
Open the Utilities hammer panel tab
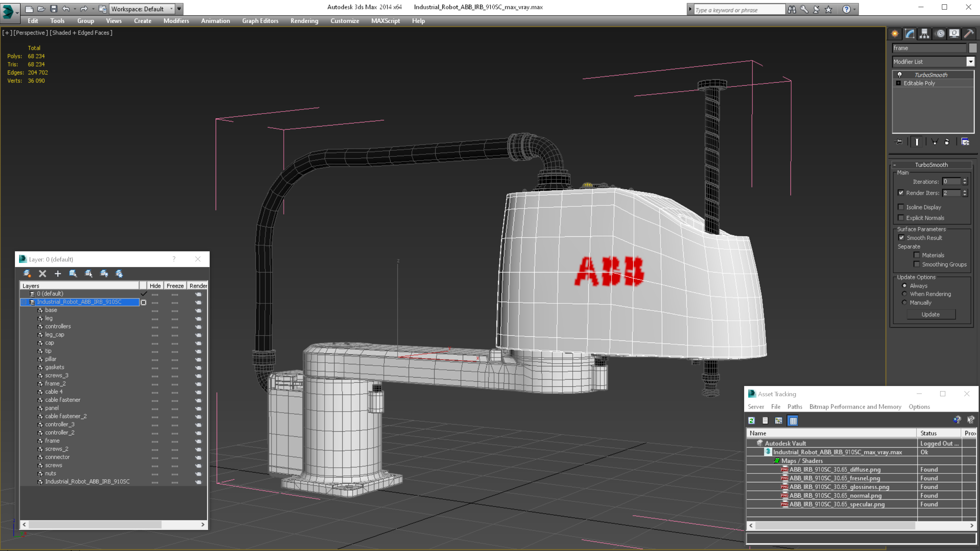point(969,34)
